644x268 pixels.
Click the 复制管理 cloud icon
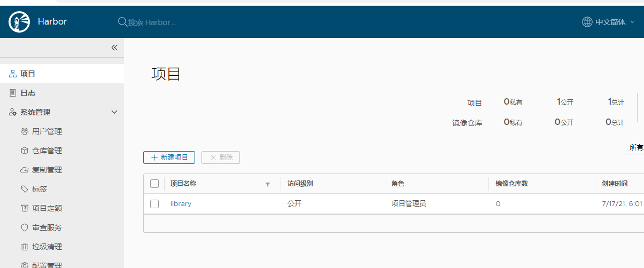click(24, 170)
